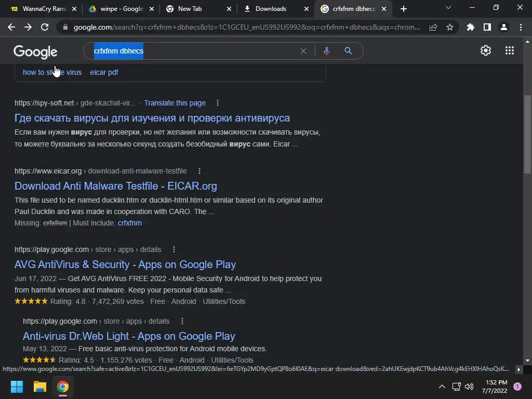Open network status in system tray
This screenshot has height=399, width=532.
pos(456,387)
